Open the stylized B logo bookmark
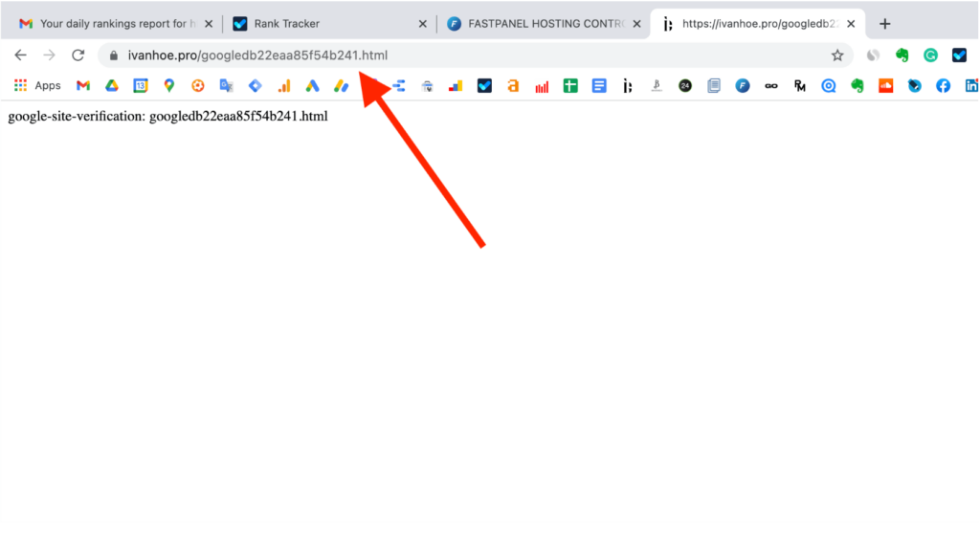This screenshot has height=553, width=980. 657,85
